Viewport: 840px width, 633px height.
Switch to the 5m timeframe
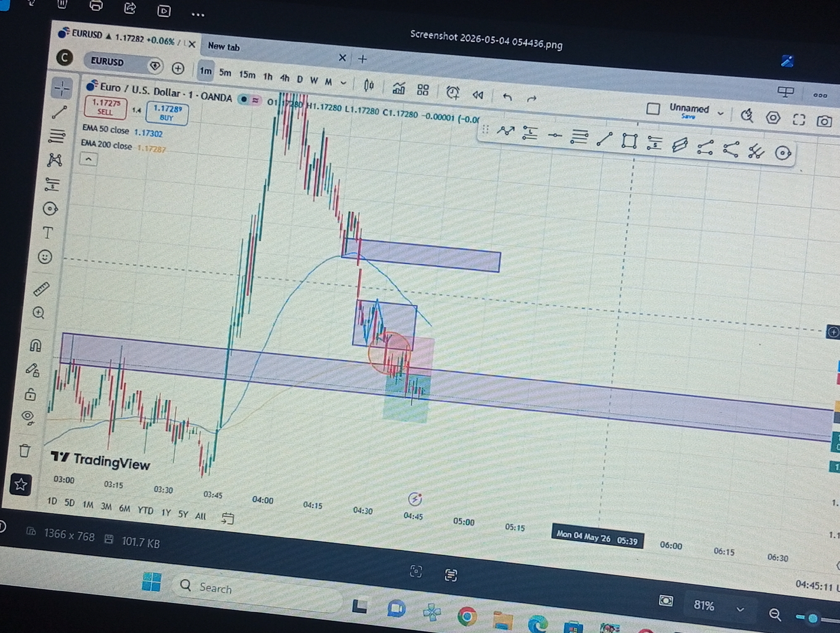click(x=225, y=73)
